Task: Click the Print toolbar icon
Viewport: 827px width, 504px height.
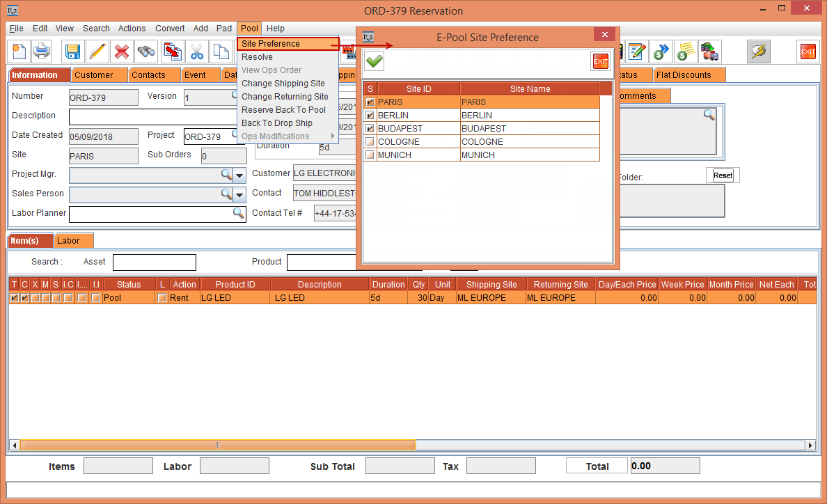Action: (x=42, y=52)
